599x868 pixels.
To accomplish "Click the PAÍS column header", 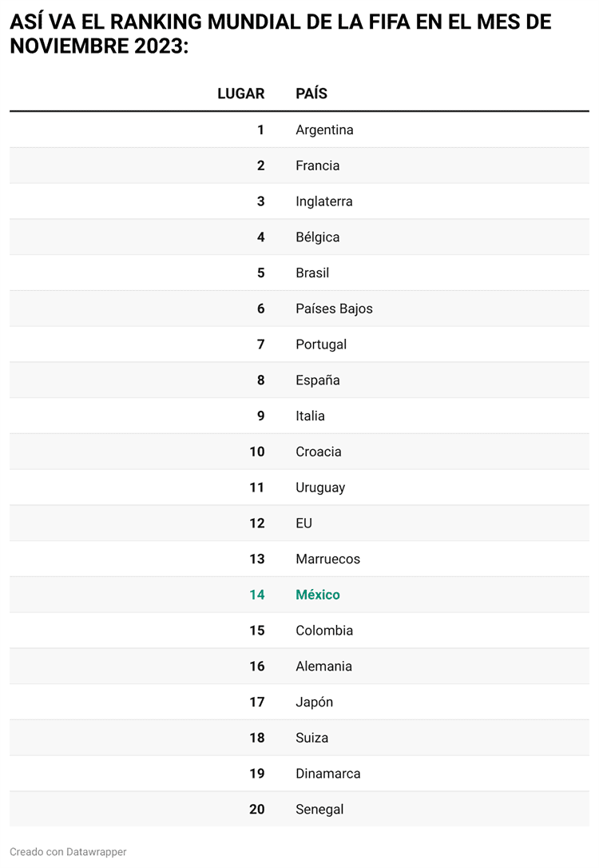I will tap(311, 94).
